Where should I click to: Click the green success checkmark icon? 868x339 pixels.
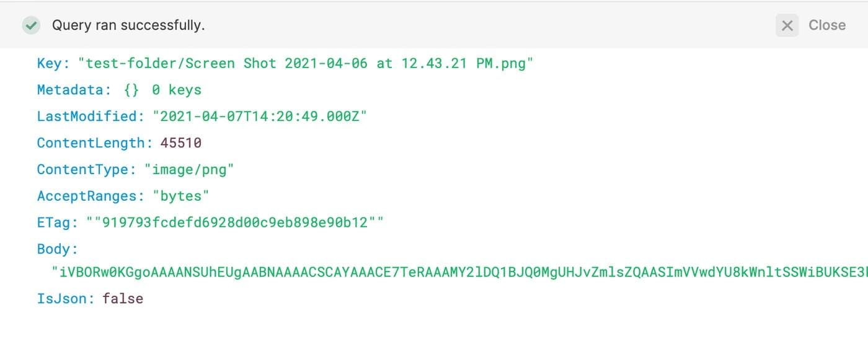(x=30, y=25)
